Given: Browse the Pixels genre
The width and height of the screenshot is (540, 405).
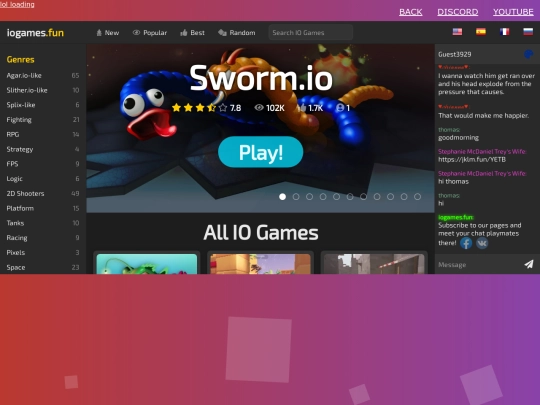Looking at the screenshot, I should (x=43, y=252).
